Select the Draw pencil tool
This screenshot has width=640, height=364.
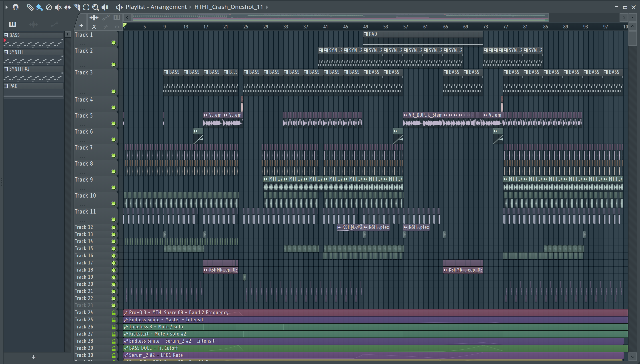click(30, 7)
